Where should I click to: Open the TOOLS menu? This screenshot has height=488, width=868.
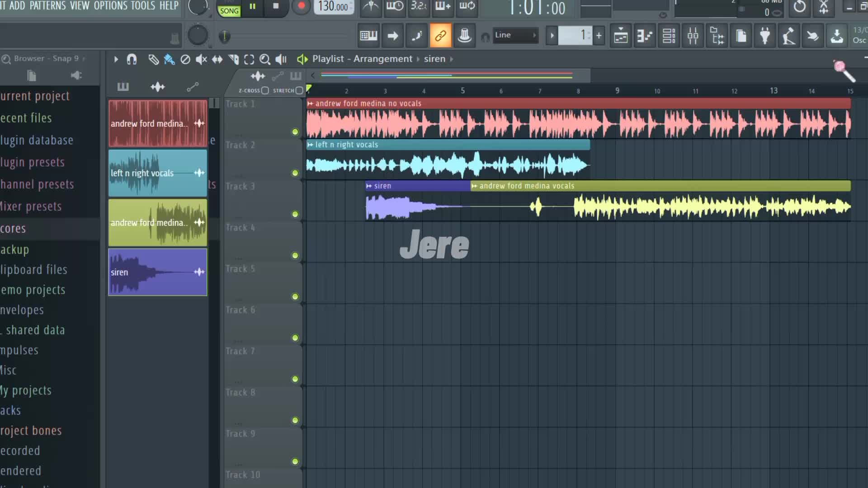pos(143,6)
